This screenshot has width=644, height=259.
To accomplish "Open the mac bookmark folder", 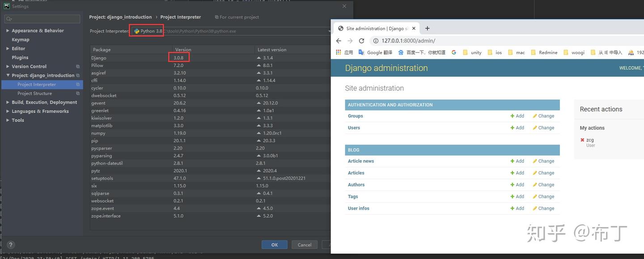I will (516, 52).
